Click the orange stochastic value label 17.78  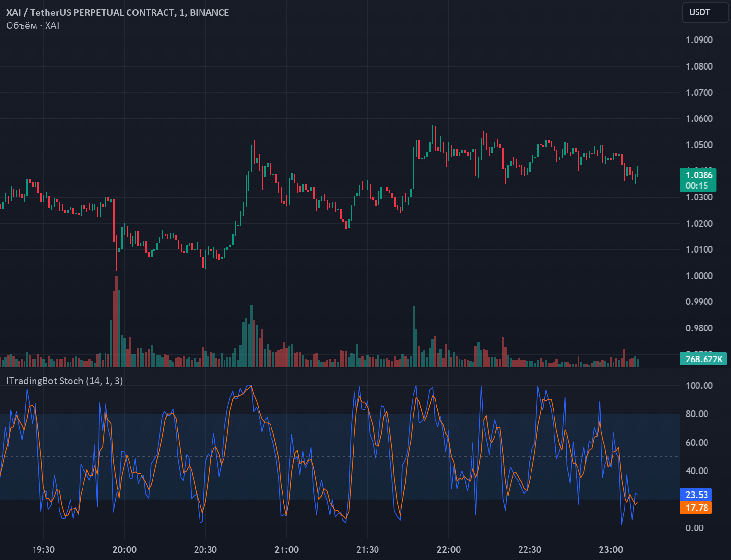pyautogui.click(x=696, y=508)
